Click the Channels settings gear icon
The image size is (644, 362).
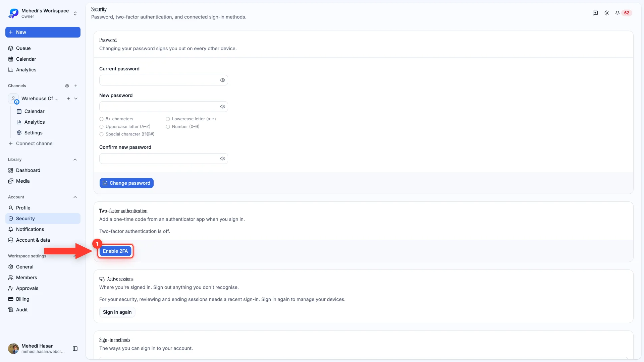67,86
